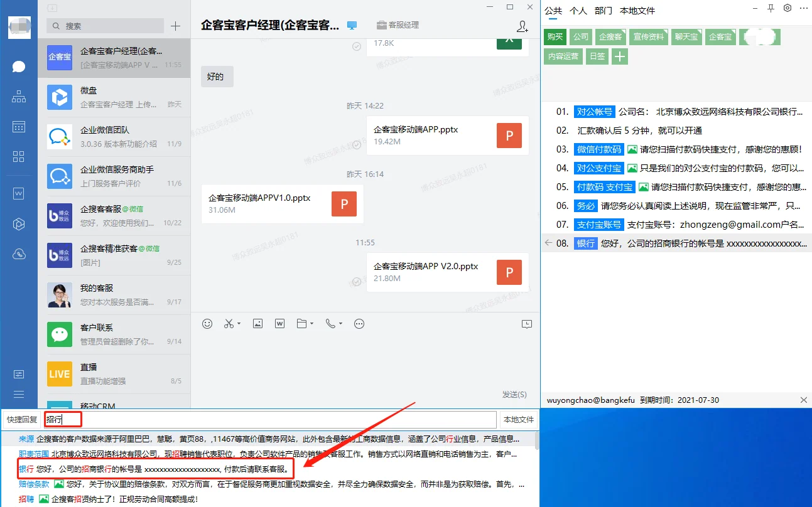Image resolution: width=812 pixels, height=507 pixels.
Task: Click the user avatar in the sidebar
Action: click(x=19, y=28)
